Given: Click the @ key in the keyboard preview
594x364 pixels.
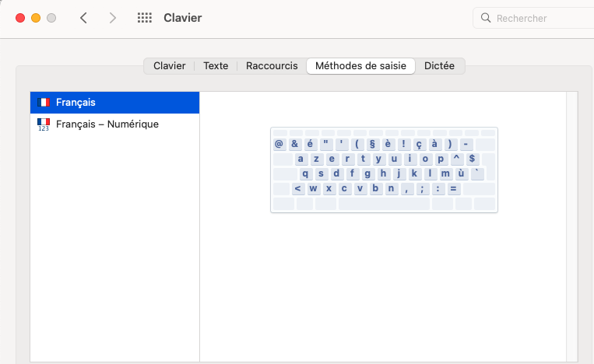Looking at the screenshot, I should (x=279, y=144).
